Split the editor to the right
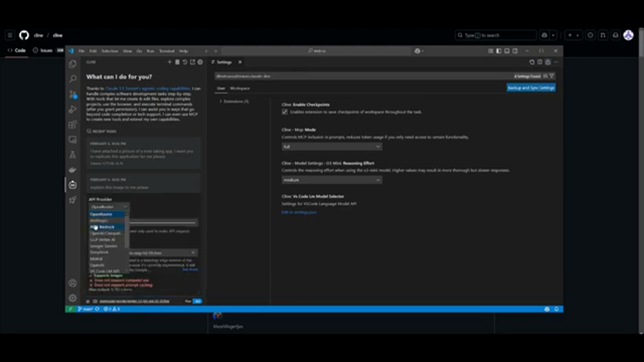This screenshot has height=362, width=644. [540, 62]
